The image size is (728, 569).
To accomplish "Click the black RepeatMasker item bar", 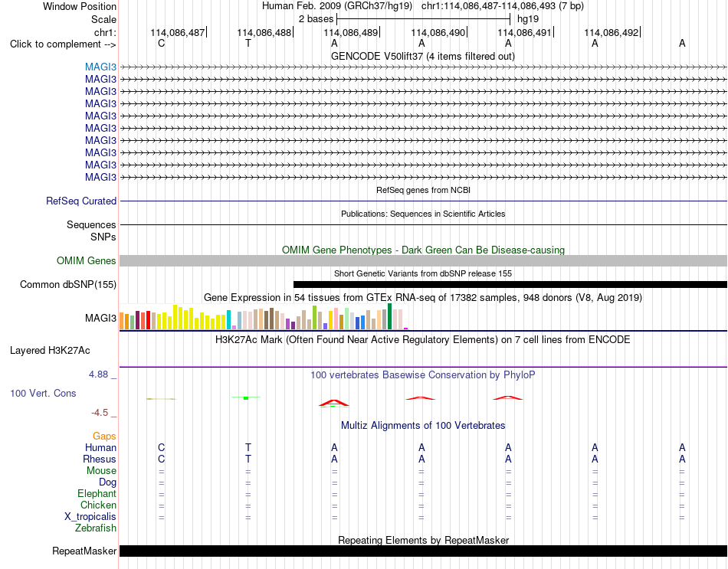I will tap(423, 551).
